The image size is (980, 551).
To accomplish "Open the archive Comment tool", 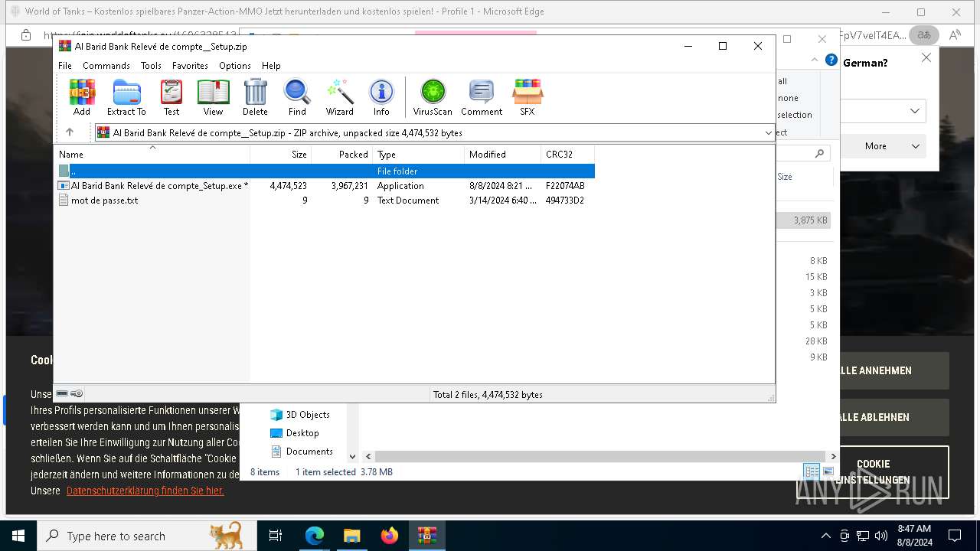I will (x=482, y=98).
